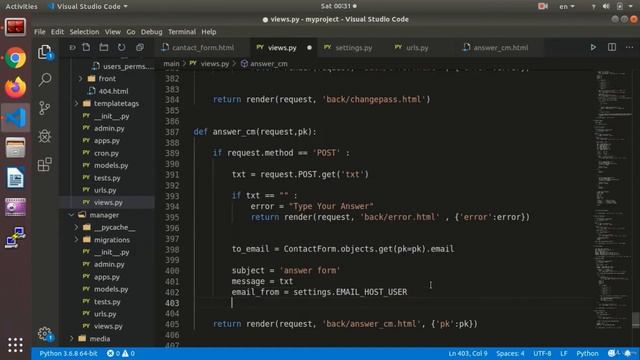This screenshot has width=640, height=360.
Task: Click the New File icon in explorer toolbar
Action: (86, 47)
